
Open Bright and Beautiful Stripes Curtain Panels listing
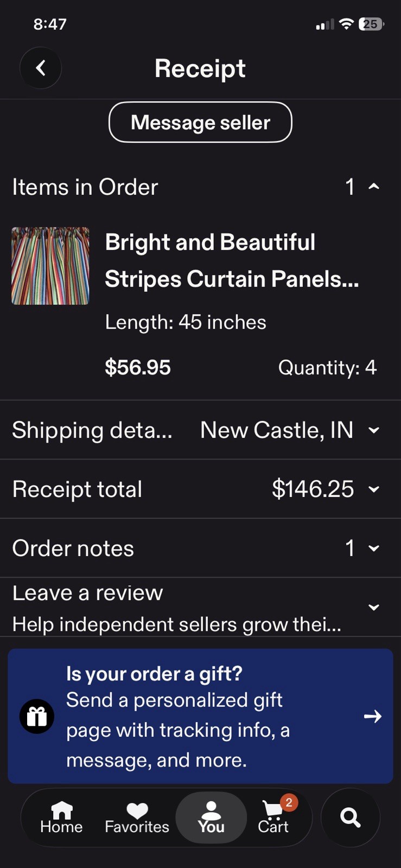click(232, 260)
